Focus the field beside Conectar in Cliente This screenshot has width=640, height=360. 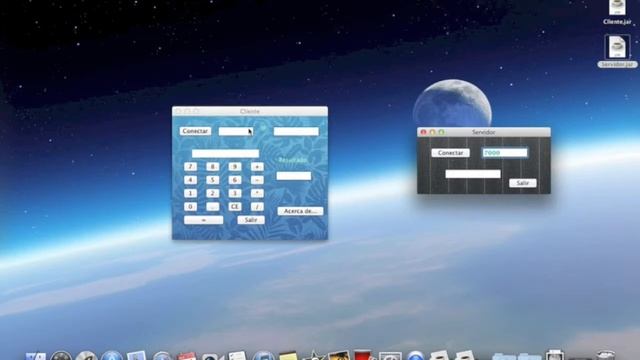(x=236, y=131)
